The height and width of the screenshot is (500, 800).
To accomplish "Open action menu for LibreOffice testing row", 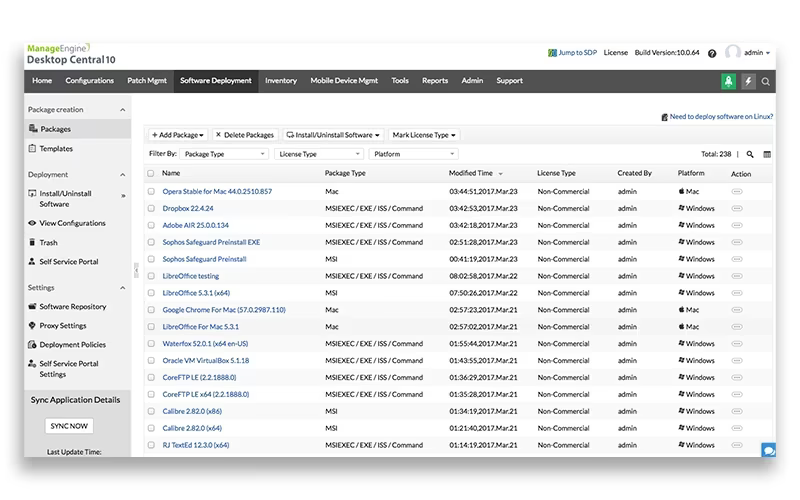I will pyautogui.click(x=737, y=276).
